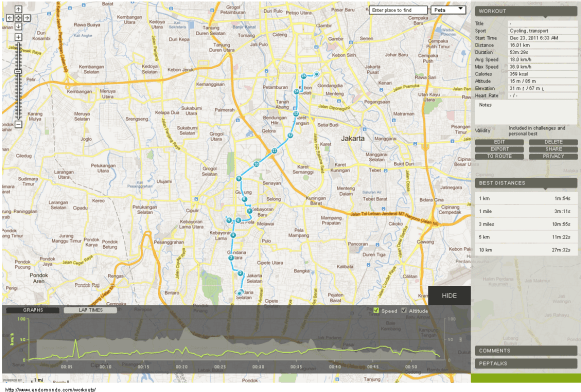Collapse the WORKOUT panel header

(x=526, y=11)
